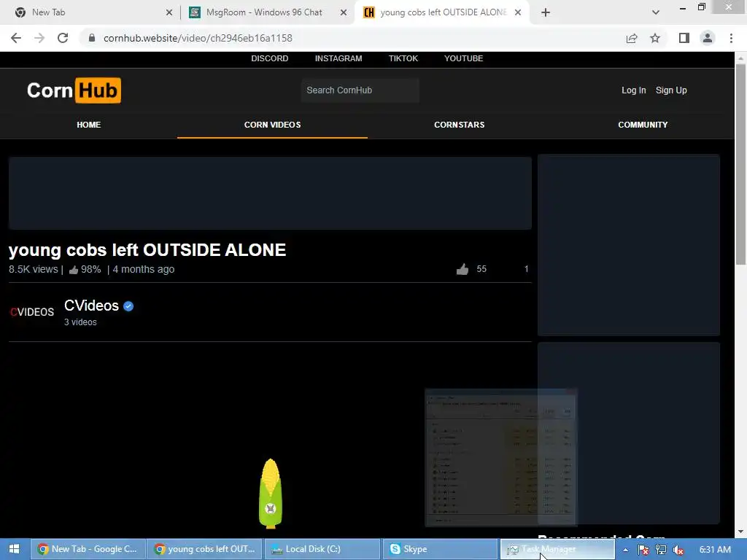Open the Windows Start button
The width and height of the screenshot is (747, 560).
click(x=14, y=549)
